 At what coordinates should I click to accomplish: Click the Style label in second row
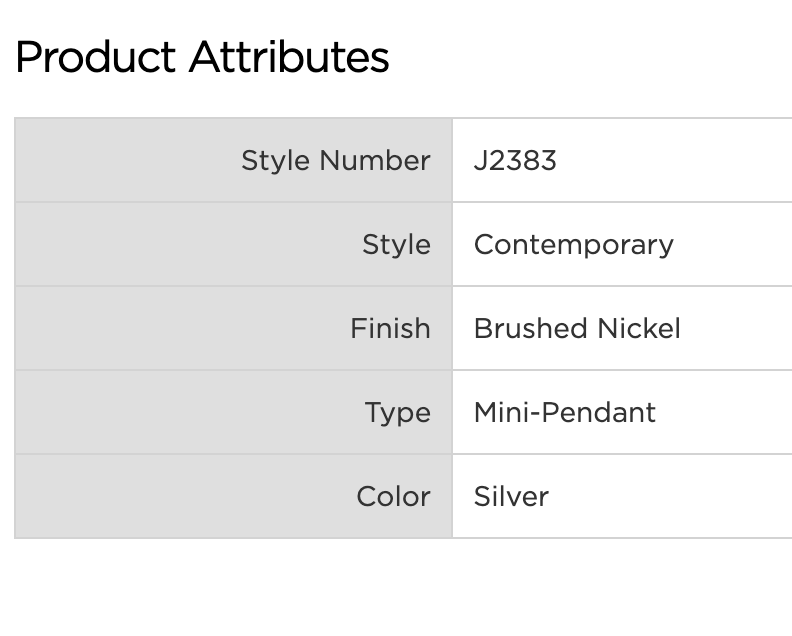[396, 244]
